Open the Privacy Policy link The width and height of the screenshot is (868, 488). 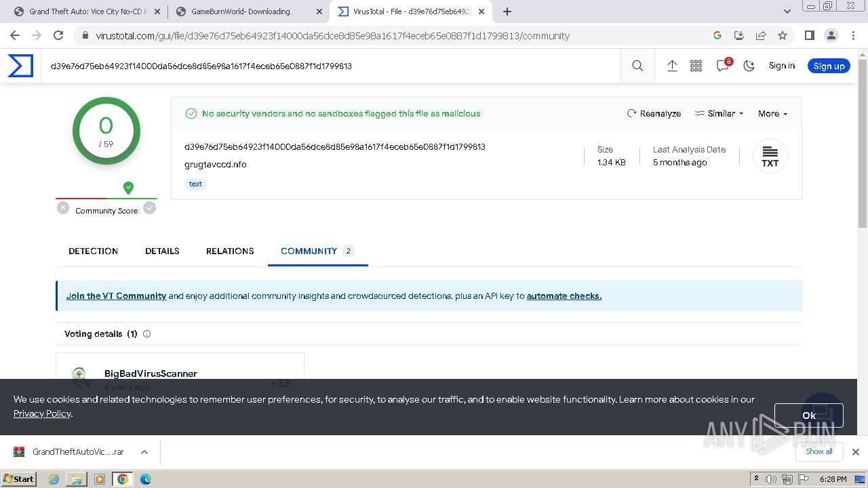coord(42,413)
